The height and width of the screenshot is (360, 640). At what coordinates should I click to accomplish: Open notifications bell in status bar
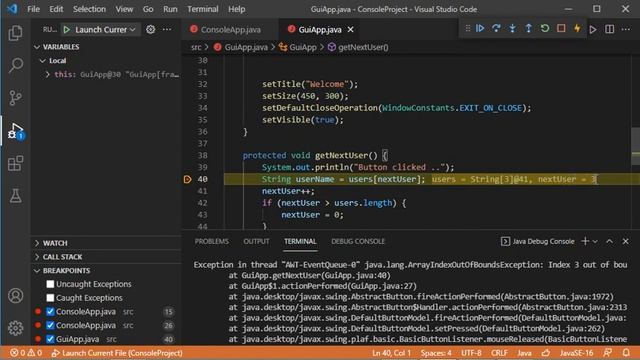(x=626, y=353)
